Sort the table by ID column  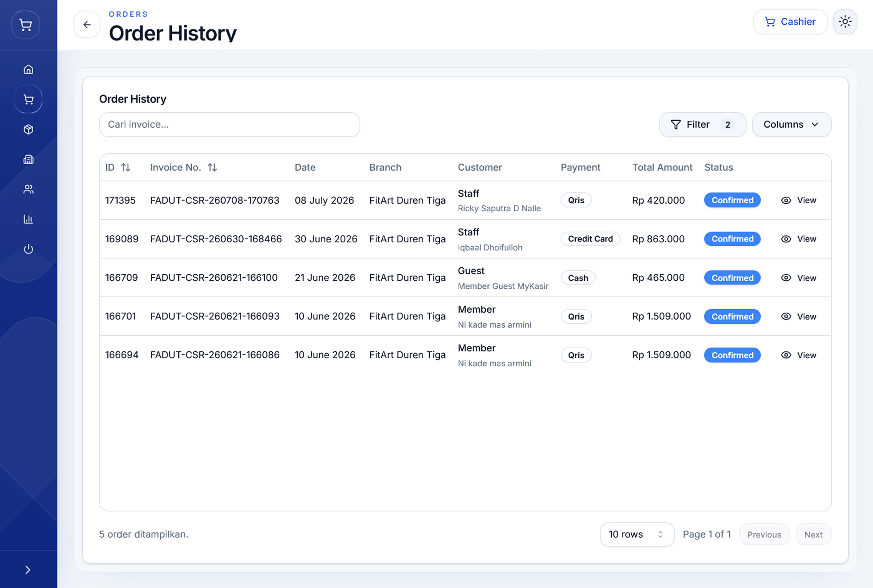coord(117,167)
